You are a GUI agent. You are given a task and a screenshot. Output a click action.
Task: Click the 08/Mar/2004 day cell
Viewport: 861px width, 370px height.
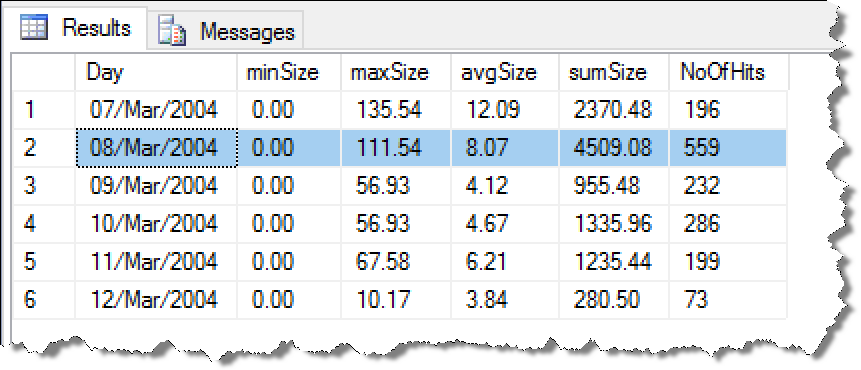pos(156,148)
